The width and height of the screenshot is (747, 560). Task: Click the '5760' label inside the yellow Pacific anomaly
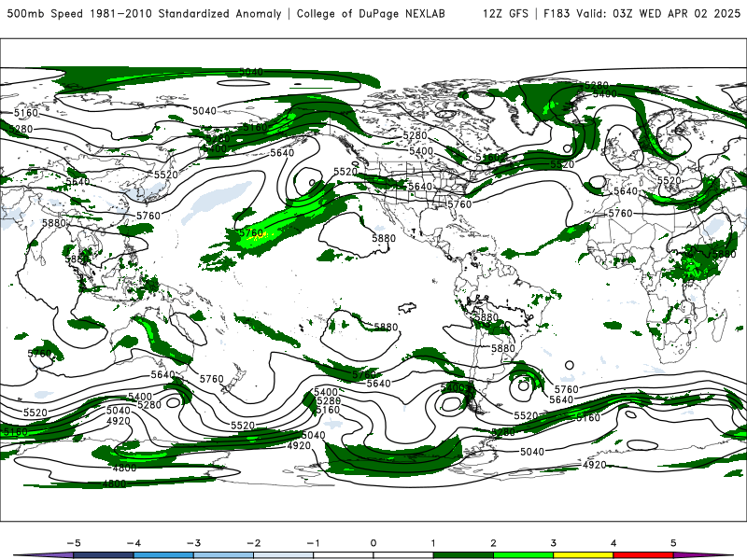(251, 232)
